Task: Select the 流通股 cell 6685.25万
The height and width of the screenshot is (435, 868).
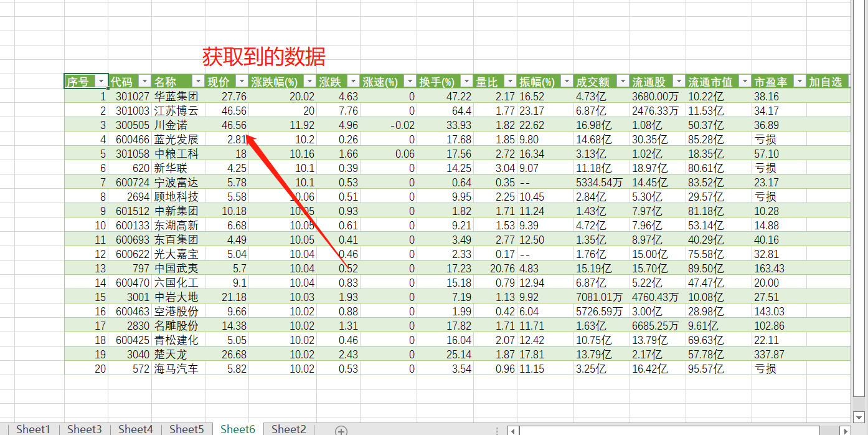Action: (658, 325)
